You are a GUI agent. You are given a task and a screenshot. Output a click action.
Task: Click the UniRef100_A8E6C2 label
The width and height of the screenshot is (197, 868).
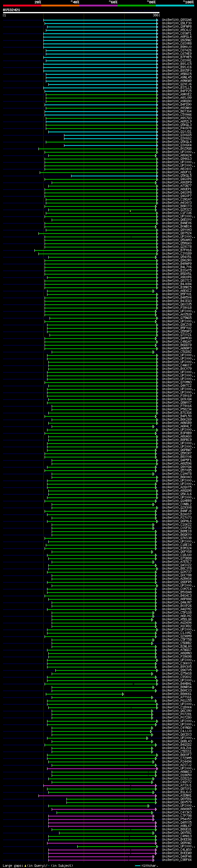point(177,291)
